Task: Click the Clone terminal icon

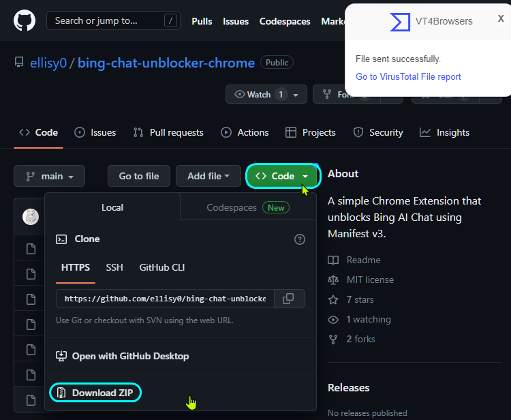Action: tap(61, 239)
